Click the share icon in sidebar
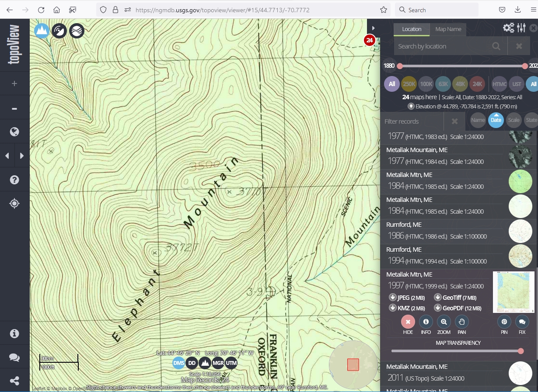The width and height of the screenshot is (538, 392). click(14, 381)
